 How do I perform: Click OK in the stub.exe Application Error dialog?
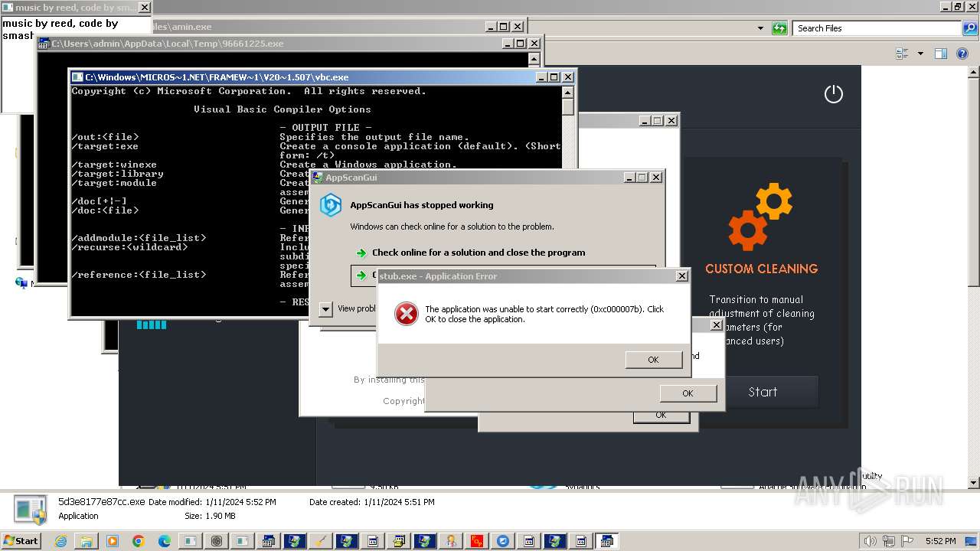[x=653, y=360]
